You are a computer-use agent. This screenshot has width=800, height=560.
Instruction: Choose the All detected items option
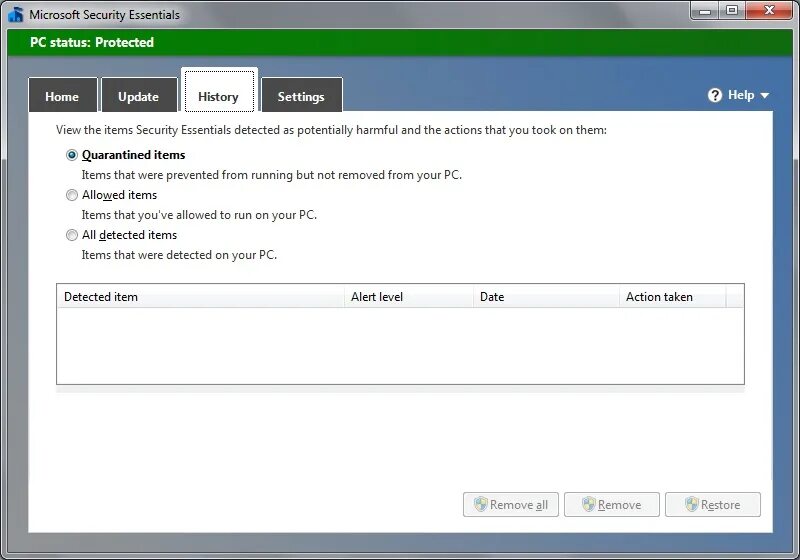click(72, 235)
